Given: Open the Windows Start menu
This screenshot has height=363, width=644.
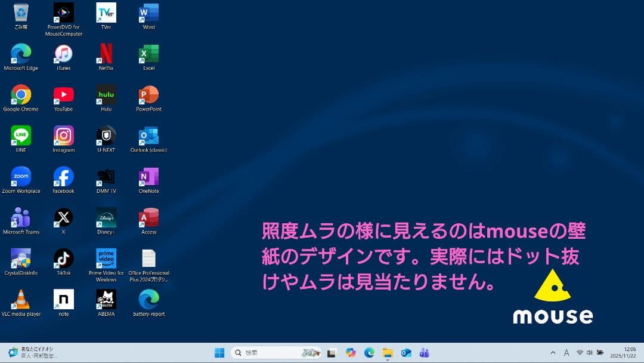Looking at the screenshot, I should tap(219, 353).
